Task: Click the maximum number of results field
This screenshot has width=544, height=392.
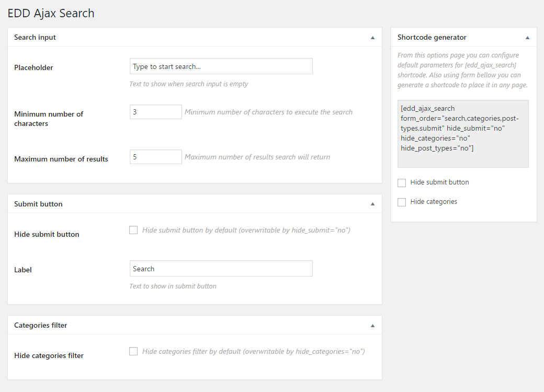Action: click(155, 157)
